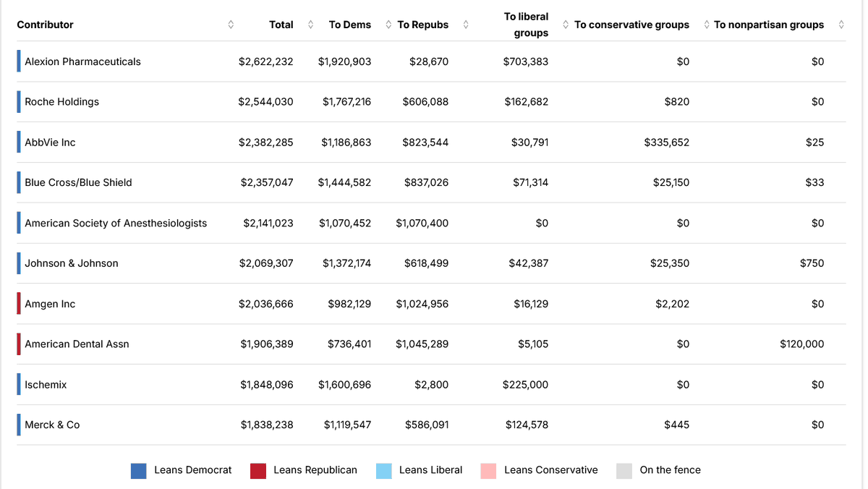Click Alexion total value $2,622,232
Image resolution: width=868 pixels, height=489 pixels.
[x=266, y=61]
